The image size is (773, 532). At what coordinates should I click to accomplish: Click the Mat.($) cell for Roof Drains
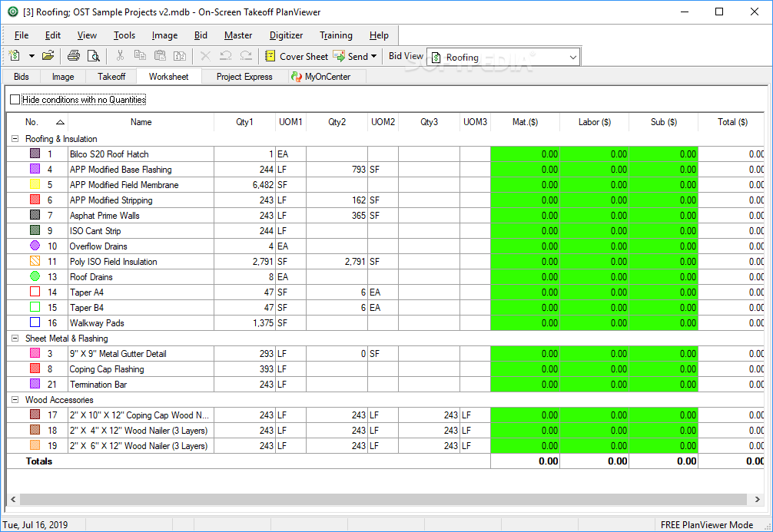coord(525,277)
